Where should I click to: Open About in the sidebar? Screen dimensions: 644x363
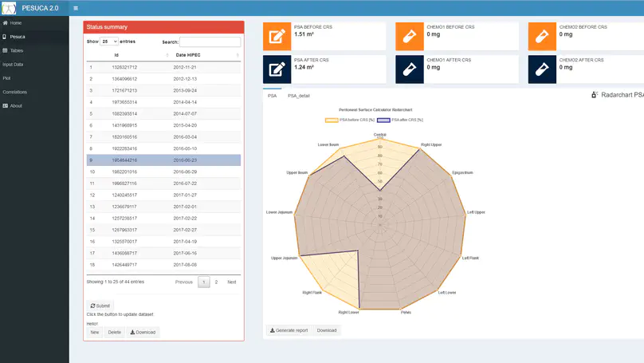[34, 106]
